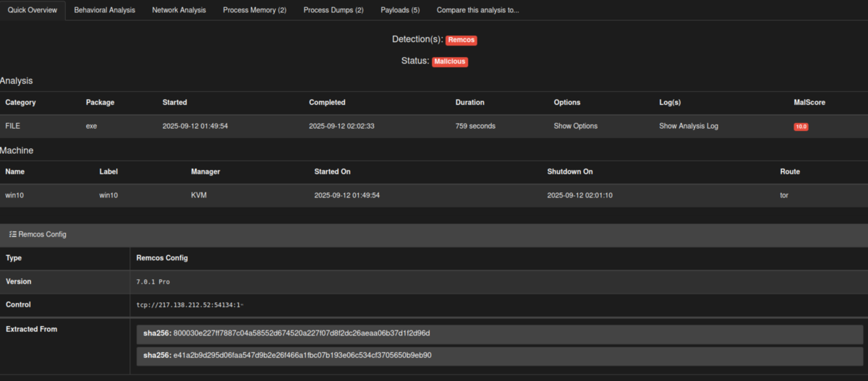This screenshot has width=868, height=381.
Task: Collapse the Remcos Config section header
Action: [434, 234]
